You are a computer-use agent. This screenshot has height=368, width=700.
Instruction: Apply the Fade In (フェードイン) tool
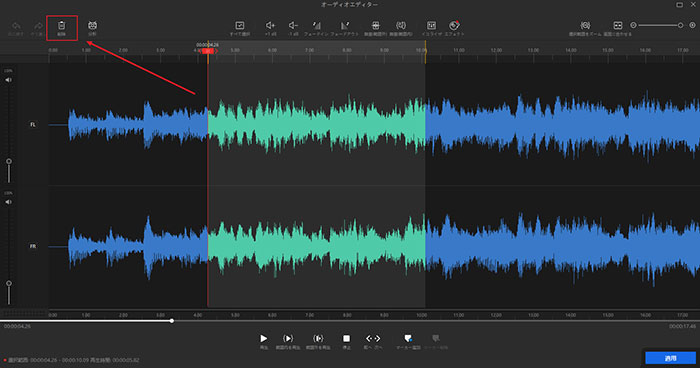tap(316, 25)
